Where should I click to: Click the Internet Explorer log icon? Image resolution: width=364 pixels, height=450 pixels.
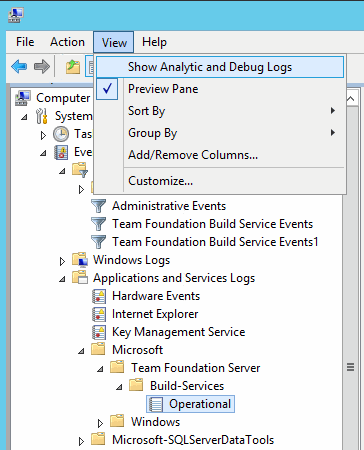(99, 314)
